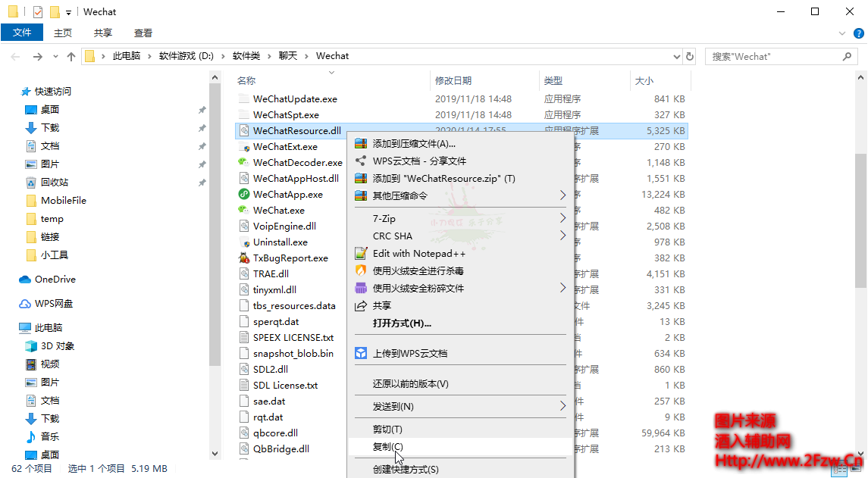The width and height of the screenshot is (868, 478).
Task: Click the Uninstall.exe shield icon
Action: (x=243, y=242)
